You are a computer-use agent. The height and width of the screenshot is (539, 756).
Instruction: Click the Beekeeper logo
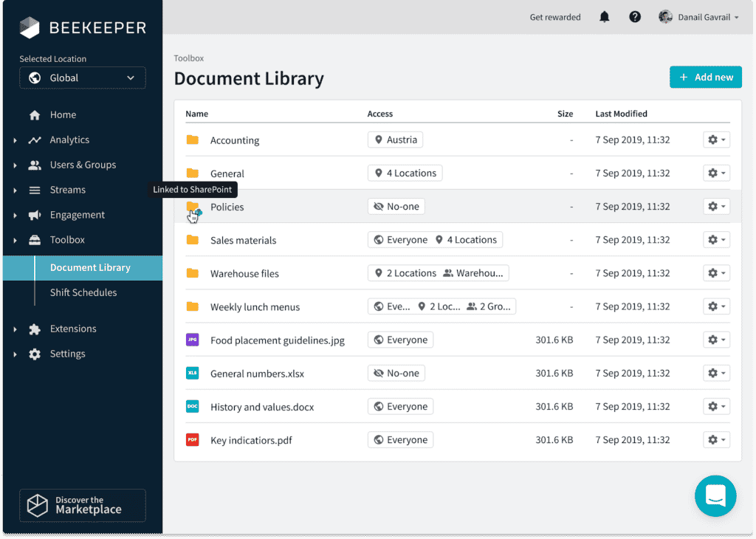(83, 28)
